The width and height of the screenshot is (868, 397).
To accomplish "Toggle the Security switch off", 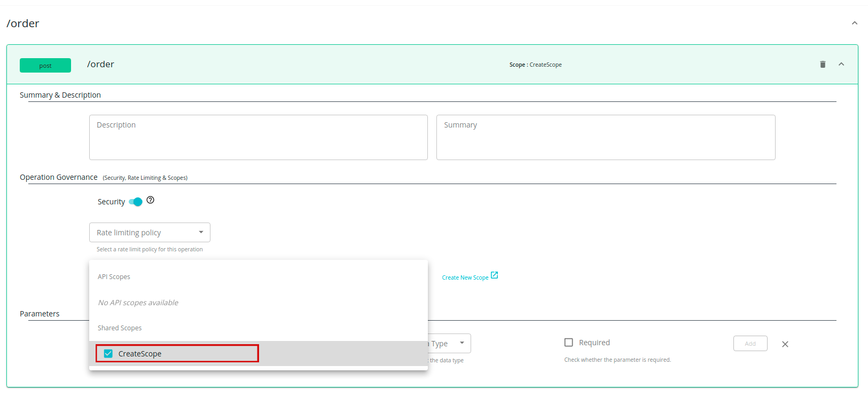I will (x=136, y=202).
